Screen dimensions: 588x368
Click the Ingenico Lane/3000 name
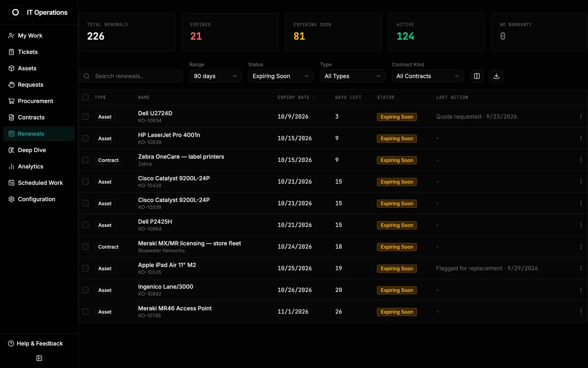point(166,287)
